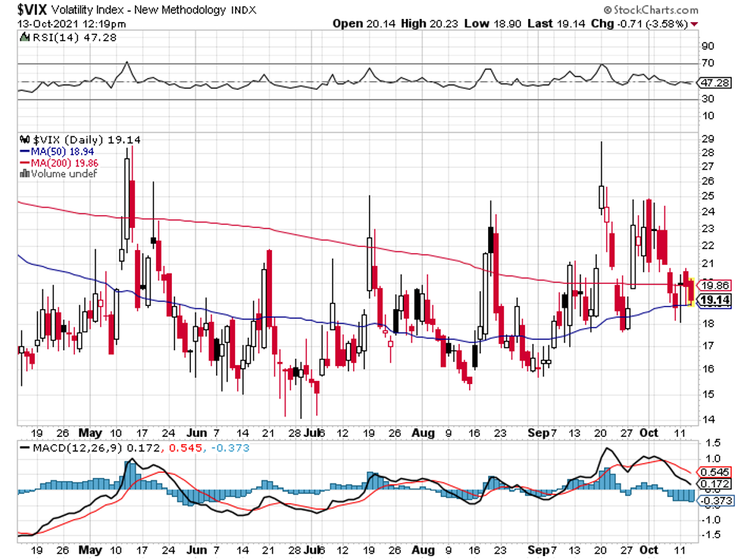
Task: Click the 47.28 value tag on RSI axis
Action: point(715,83)
